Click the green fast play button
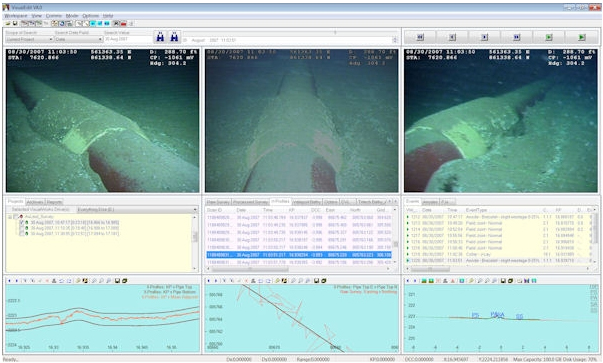This screenshot has width=603, height=363. [581, 37]
